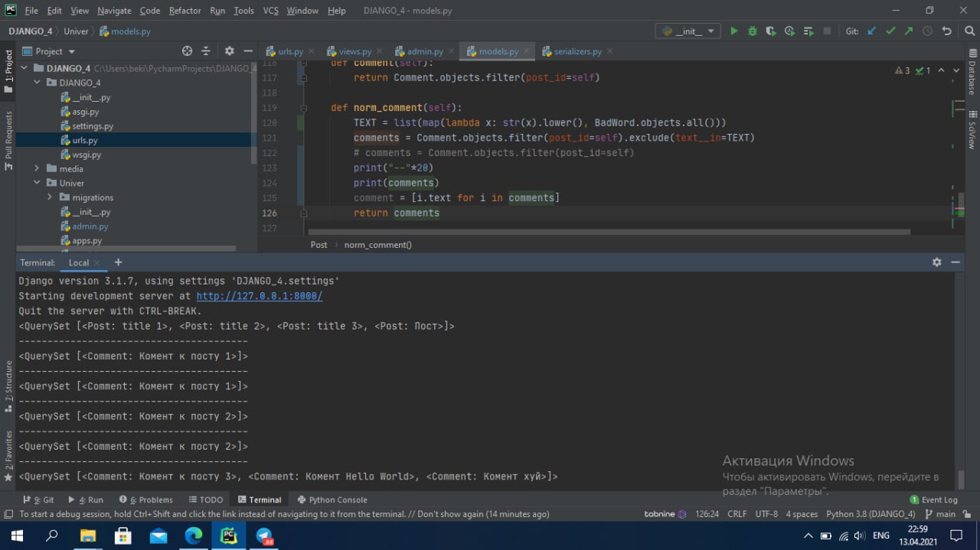Jump to previous highlighted error arrow
980x550 pixels.
coord(940,70)
